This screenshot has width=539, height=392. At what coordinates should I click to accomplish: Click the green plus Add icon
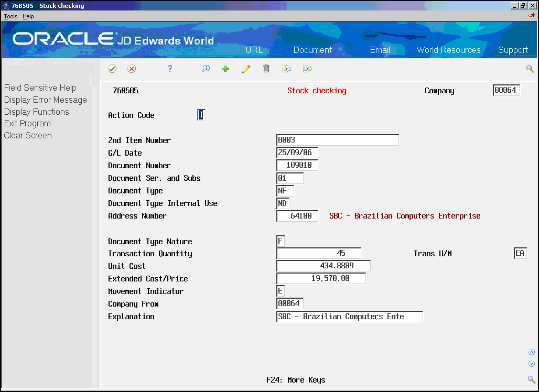tap(225, 69)
